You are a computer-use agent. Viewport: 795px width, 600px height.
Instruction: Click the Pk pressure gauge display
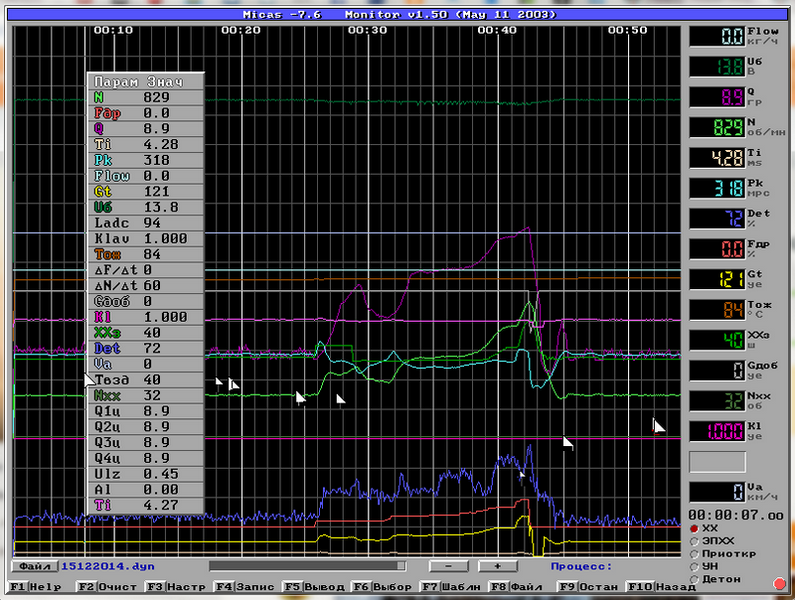coord(717,189)
